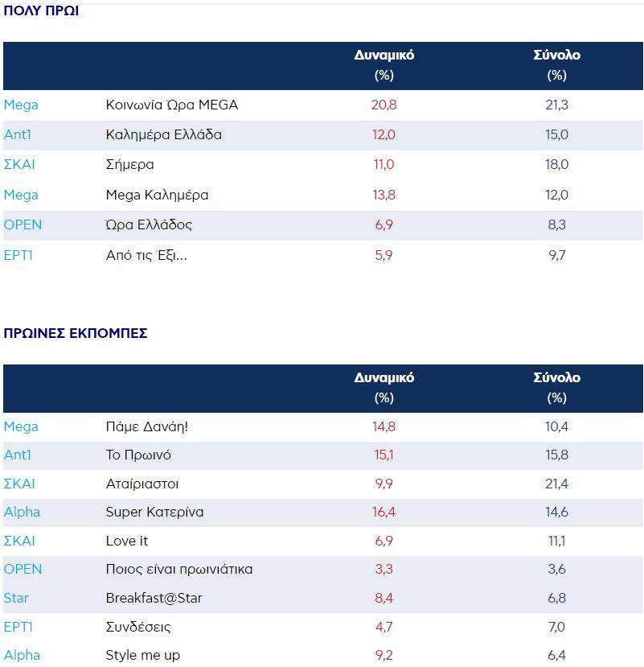644x667 pixels.
Task: Select ΣΚΑΙ link beside Αταίριαστοι
Action: [20, 484]
